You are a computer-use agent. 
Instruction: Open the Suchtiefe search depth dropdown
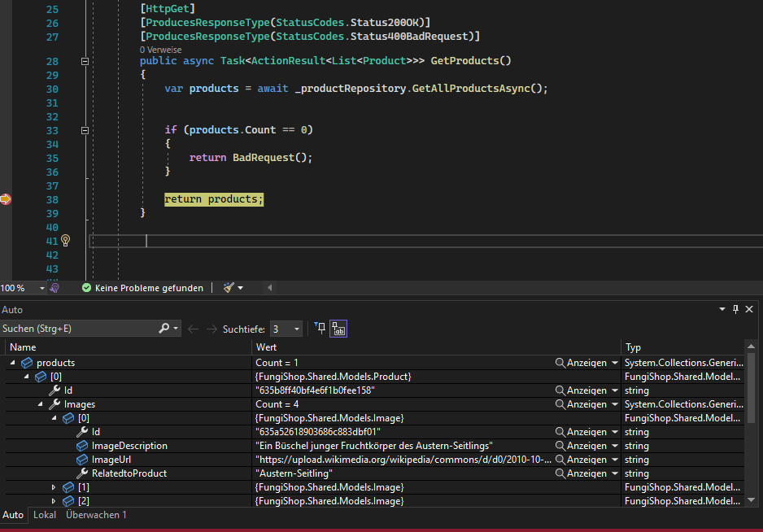point(296,329)
